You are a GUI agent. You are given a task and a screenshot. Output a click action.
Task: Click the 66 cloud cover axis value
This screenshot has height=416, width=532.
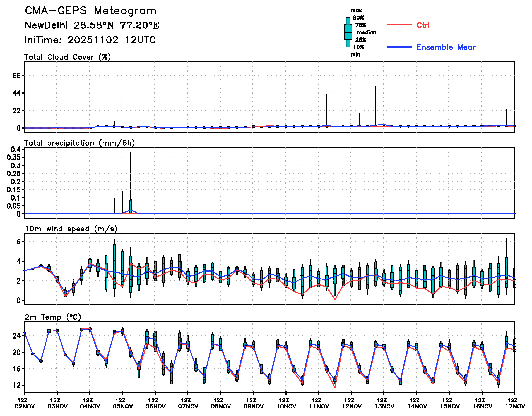[17, 76]
